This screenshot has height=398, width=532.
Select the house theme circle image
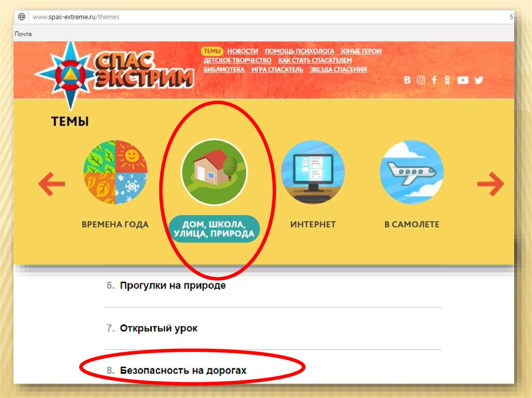point(214,172)
